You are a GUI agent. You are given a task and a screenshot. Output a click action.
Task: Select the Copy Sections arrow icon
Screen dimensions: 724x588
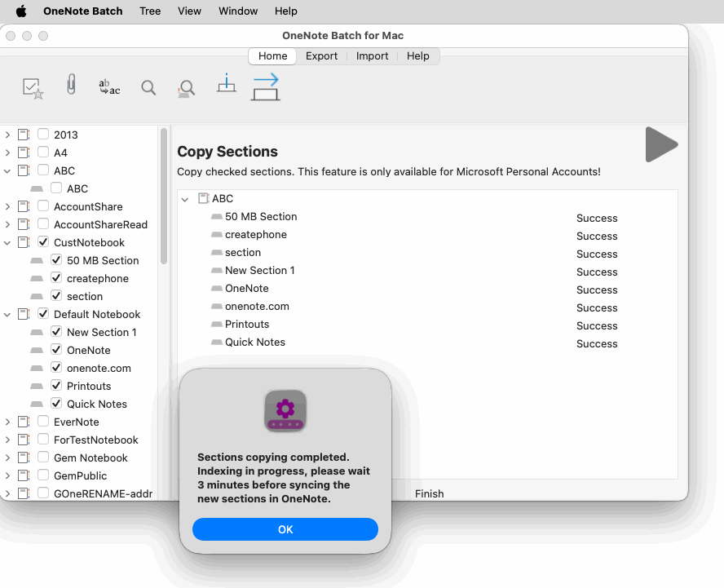point(266,86)
